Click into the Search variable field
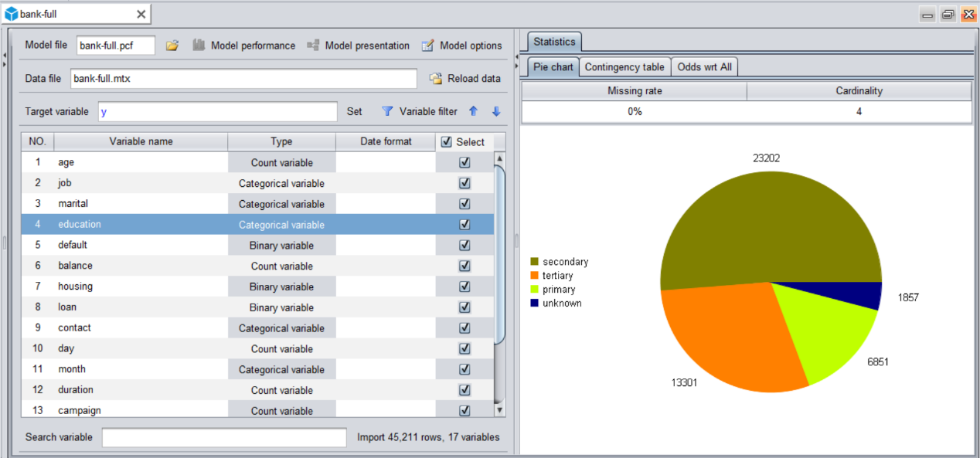Screen dimensions: 980x458 pos(224,437)
